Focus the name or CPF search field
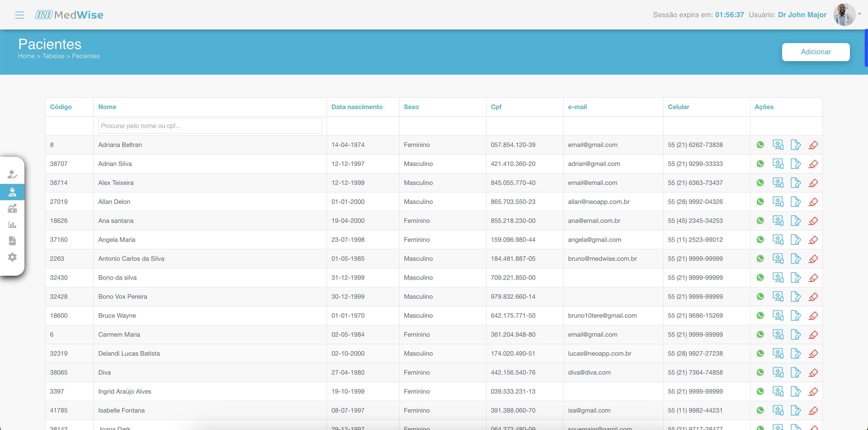868x430 pixels. [x=210, y=126]
